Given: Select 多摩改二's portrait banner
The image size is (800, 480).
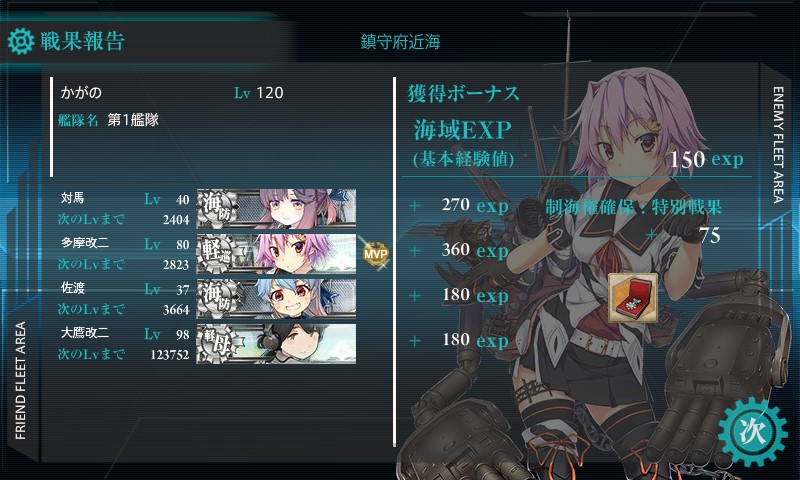Looking at the screenshot, I should coord(276,253).
